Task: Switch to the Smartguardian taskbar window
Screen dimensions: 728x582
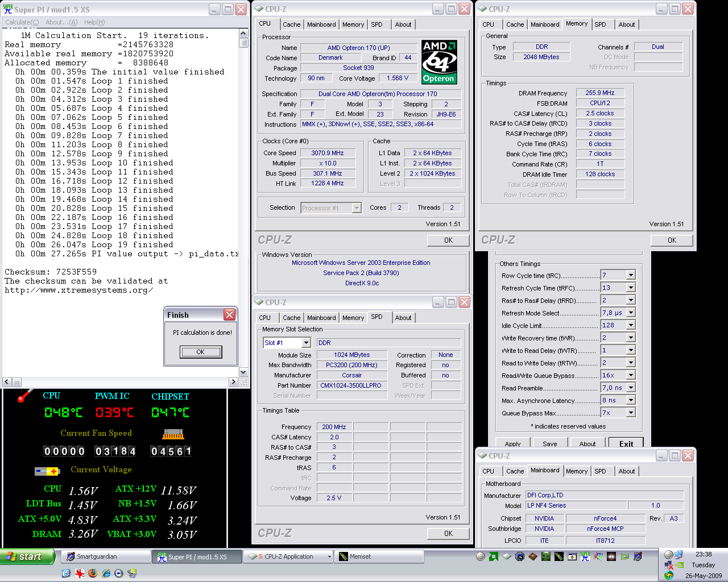Action: (106, 557)
